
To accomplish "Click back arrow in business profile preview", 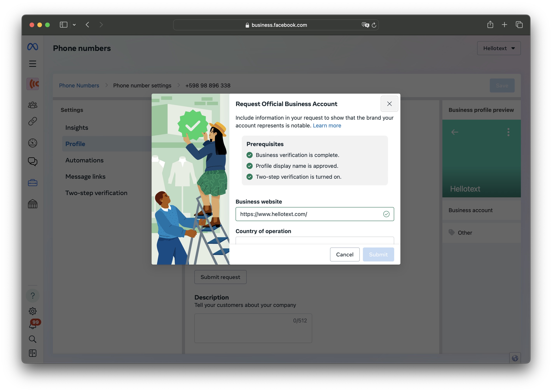I will (455, 132).
